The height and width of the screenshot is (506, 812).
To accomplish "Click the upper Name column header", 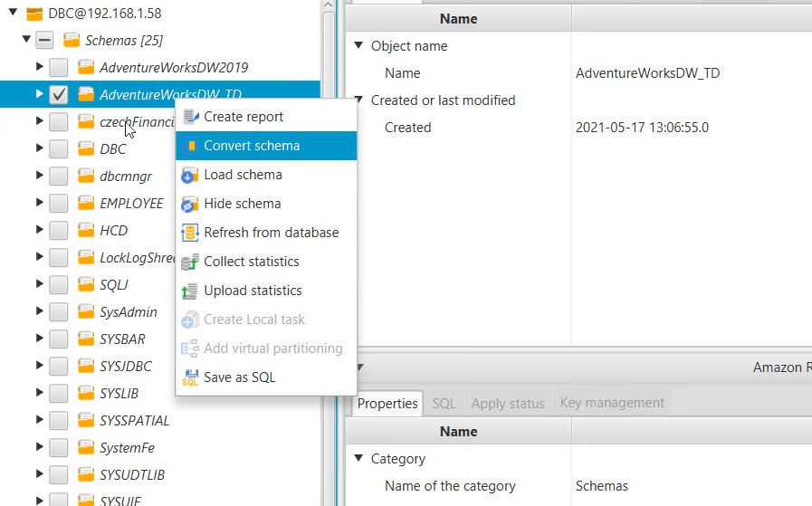I will pos(458,19).
